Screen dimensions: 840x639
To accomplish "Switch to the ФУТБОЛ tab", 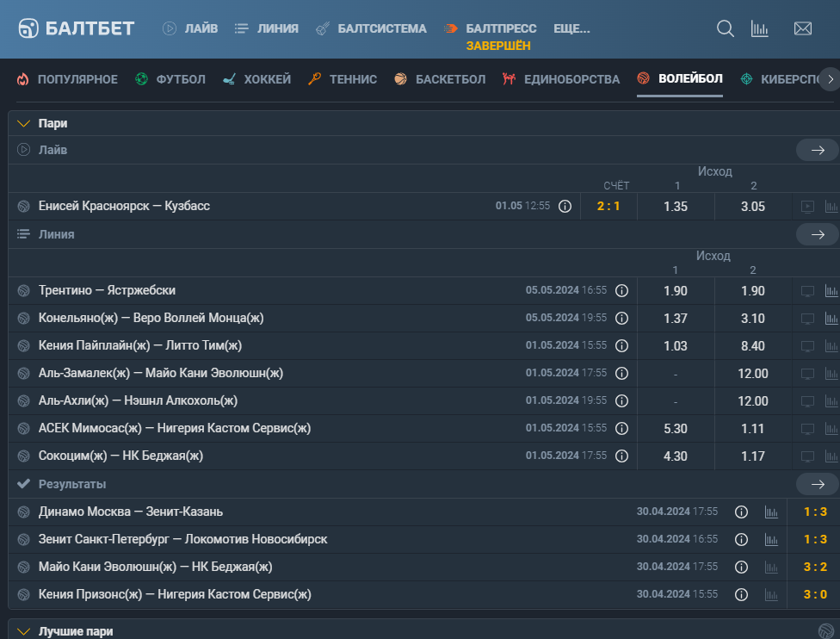I will pos(170,79).
